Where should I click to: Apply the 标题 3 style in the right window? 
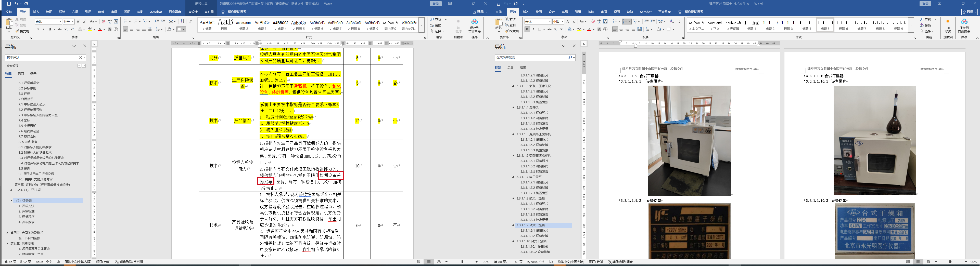pos(788,25)
